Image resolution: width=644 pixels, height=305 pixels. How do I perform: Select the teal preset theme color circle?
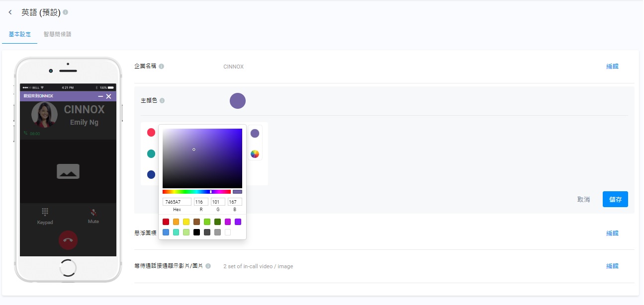[151, 153]
